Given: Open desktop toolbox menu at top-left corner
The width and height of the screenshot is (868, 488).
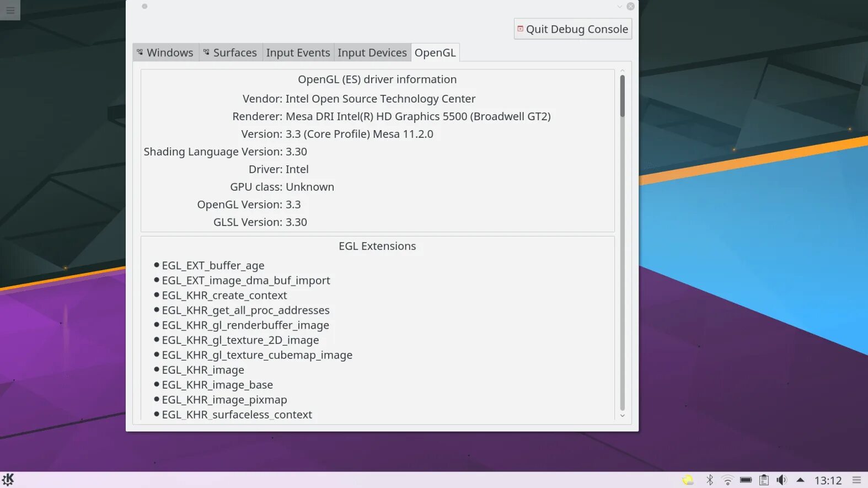Looking at the screenshot, I should tap(10, 10).
